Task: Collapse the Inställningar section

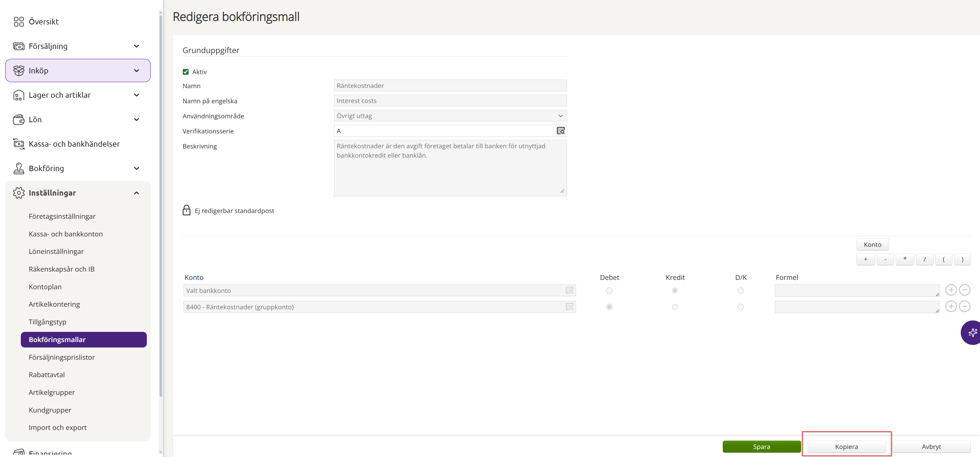Action: pyautogui.click(x=137, y=193)
